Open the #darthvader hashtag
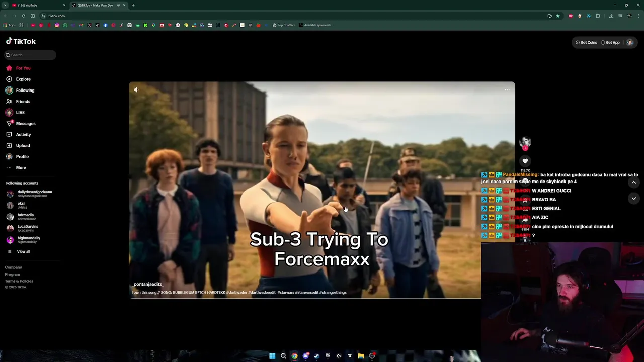 [237, 292]
